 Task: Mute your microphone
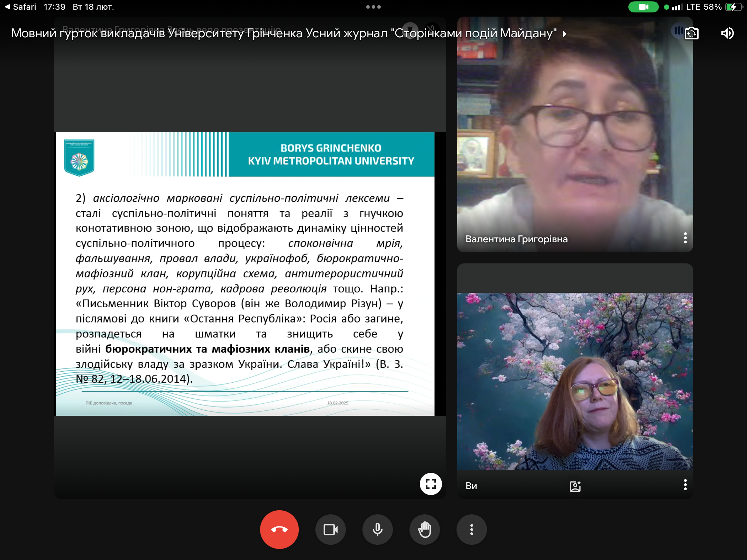377,530
